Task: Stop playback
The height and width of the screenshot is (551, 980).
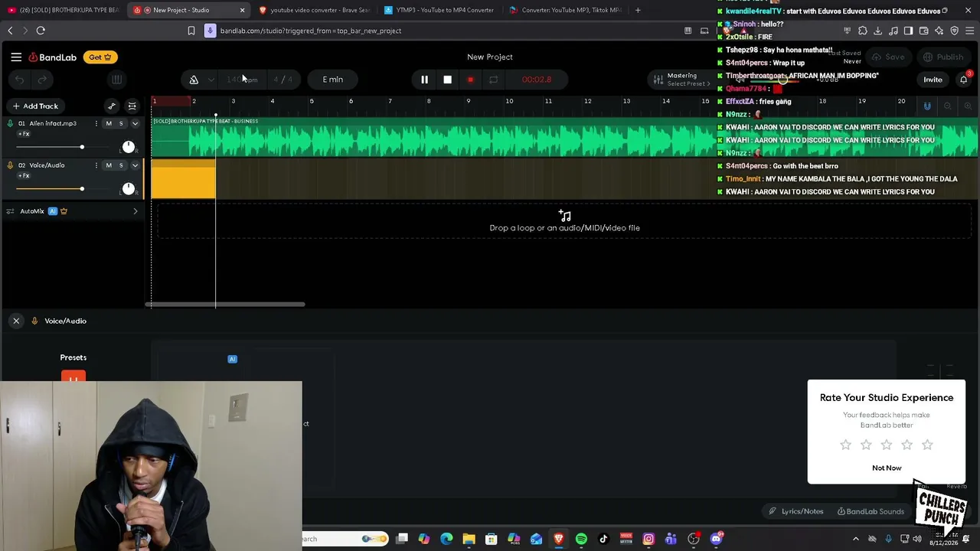Action: [447, 80]
